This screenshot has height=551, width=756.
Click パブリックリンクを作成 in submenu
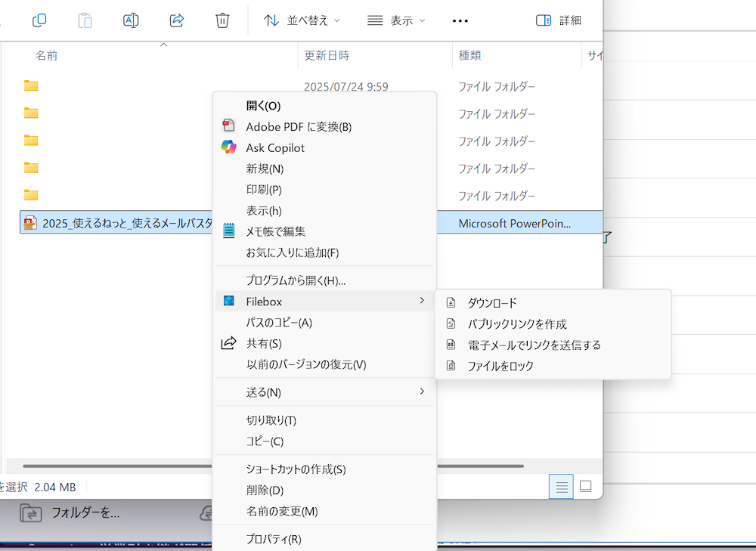click(516, 324)
